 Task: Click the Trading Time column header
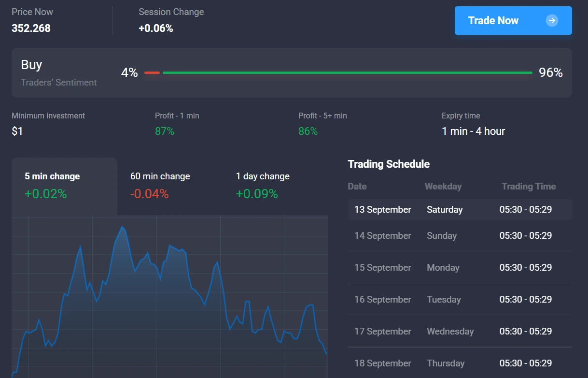pos(529,186)
